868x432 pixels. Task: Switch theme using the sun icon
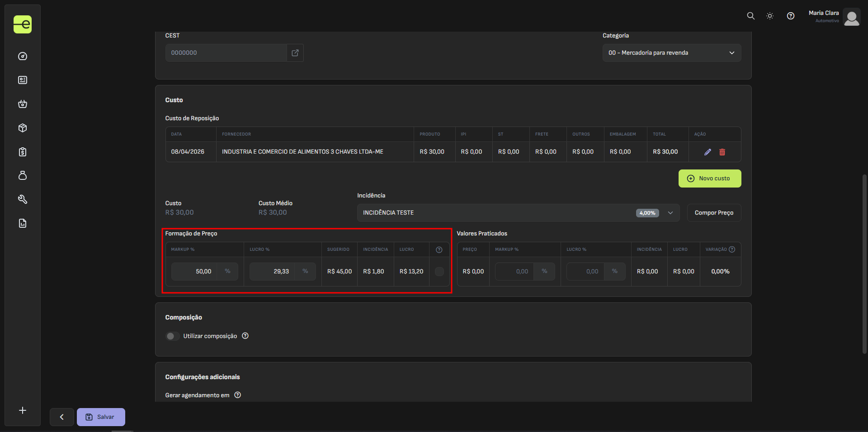(x=770, y=16)
